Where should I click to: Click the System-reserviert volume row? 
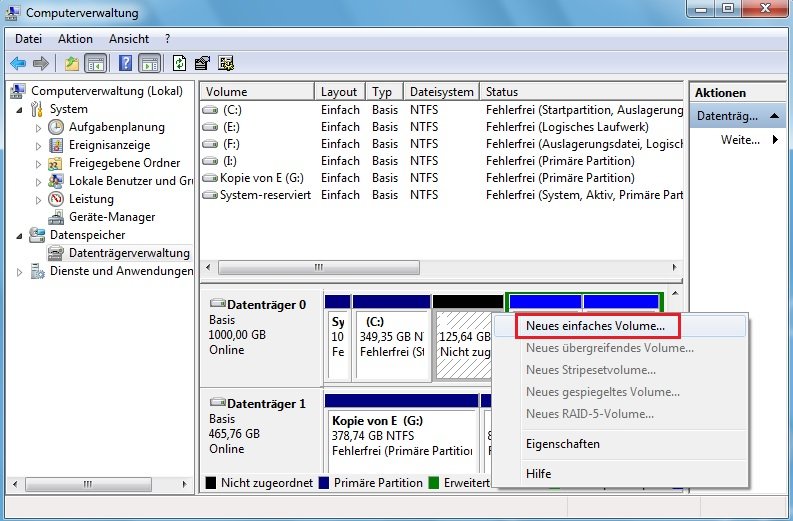click(442, 195)
